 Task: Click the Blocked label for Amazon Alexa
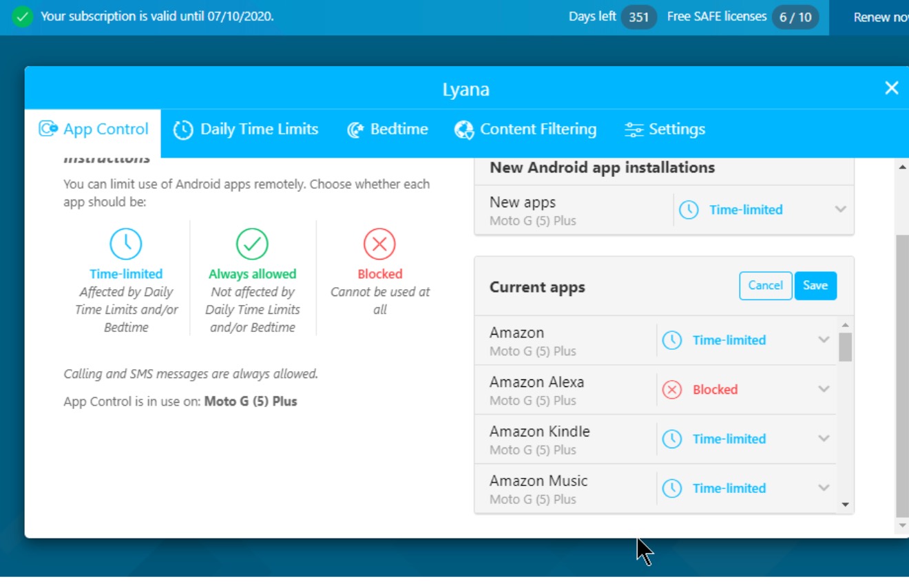click(x=715, y=390)
